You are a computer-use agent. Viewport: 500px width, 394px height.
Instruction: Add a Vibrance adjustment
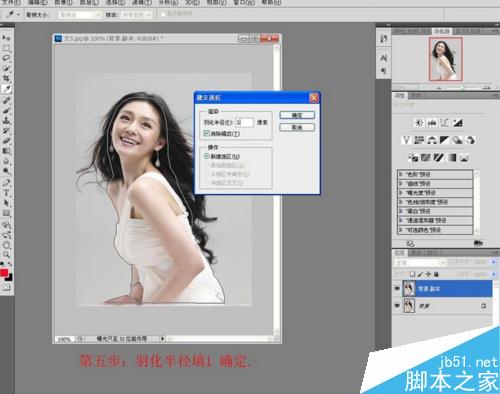406,140
